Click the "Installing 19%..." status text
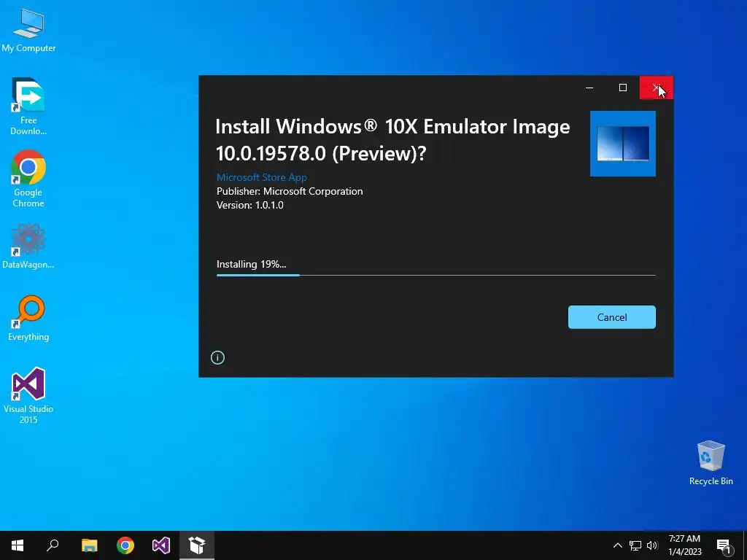Viewport: 747px width, 560px height. pyautogui.click(x=251, y=264)
